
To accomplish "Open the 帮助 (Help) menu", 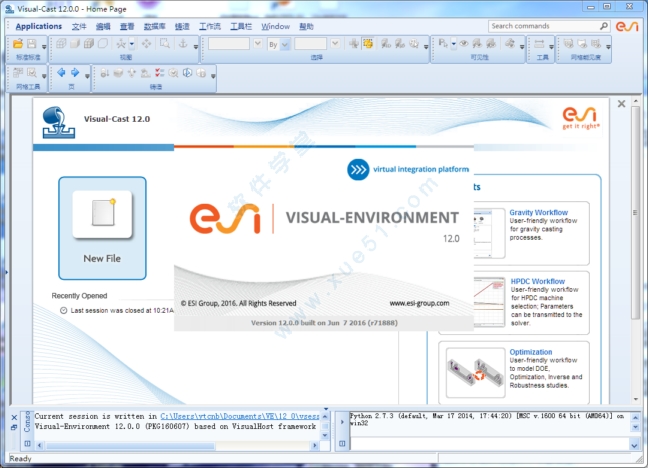I will tap(306, 26).
